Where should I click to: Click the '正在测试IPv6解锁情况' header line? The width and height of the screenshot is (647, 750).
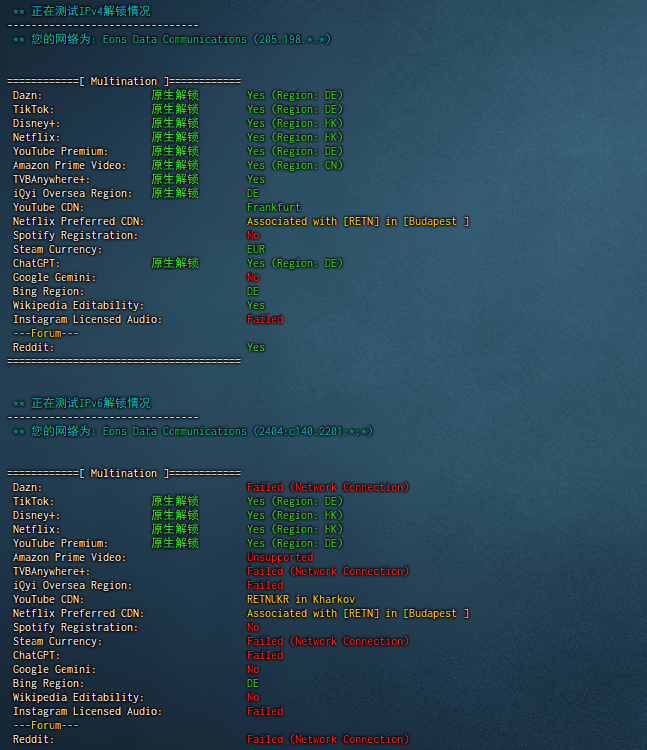[82, 403]
